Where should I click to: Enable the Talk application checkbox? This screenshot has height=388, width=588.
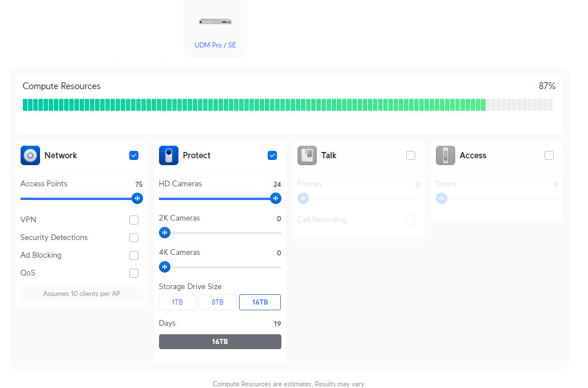point(411,155)
